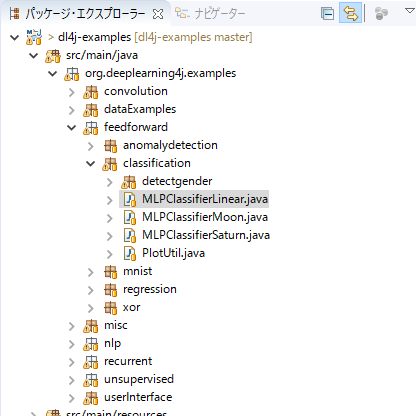Expand MLPClassifierMoon.java members
The image size is (416, 416).
click(110, 218)
